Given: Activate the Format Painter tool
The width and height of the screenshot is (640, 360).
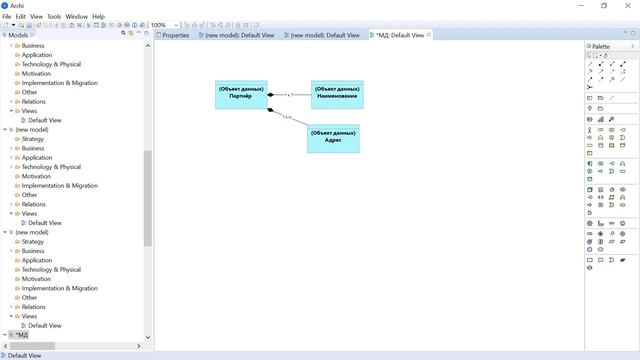Looking at the screenshot, I should point(606,56).
